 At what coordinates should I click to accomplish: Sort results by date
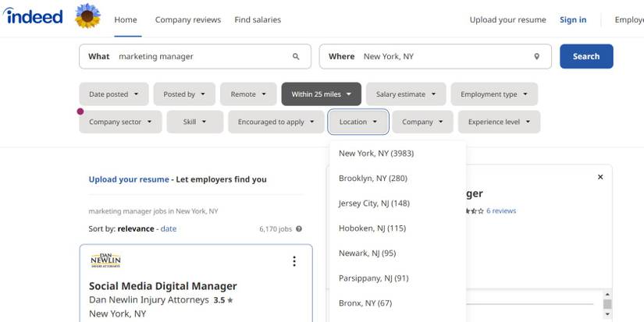[169, 229]
